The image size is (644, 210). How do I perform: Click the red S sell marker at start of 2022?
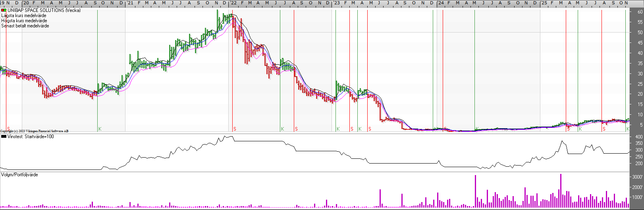235,129
